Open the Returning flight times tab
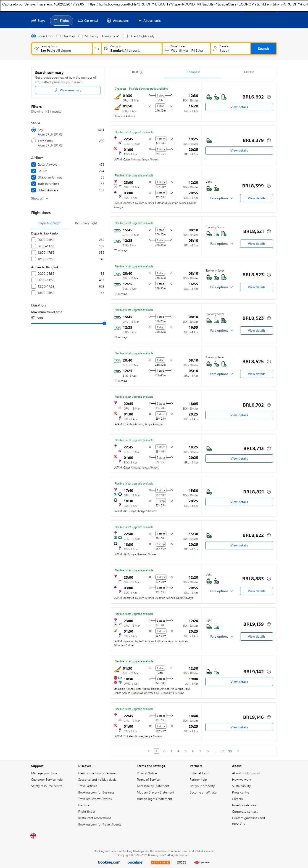The width and height of the screenshot is (308, 868). pos(86,223)
